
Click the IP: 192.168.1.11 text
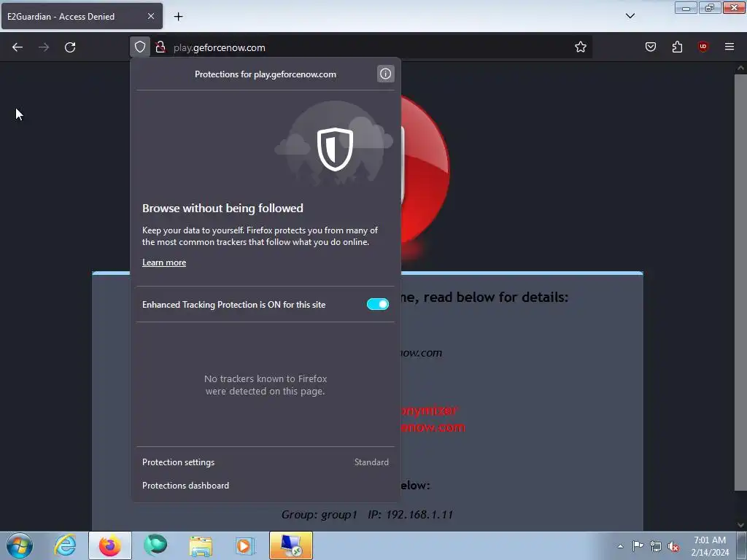tap(410, 514)
